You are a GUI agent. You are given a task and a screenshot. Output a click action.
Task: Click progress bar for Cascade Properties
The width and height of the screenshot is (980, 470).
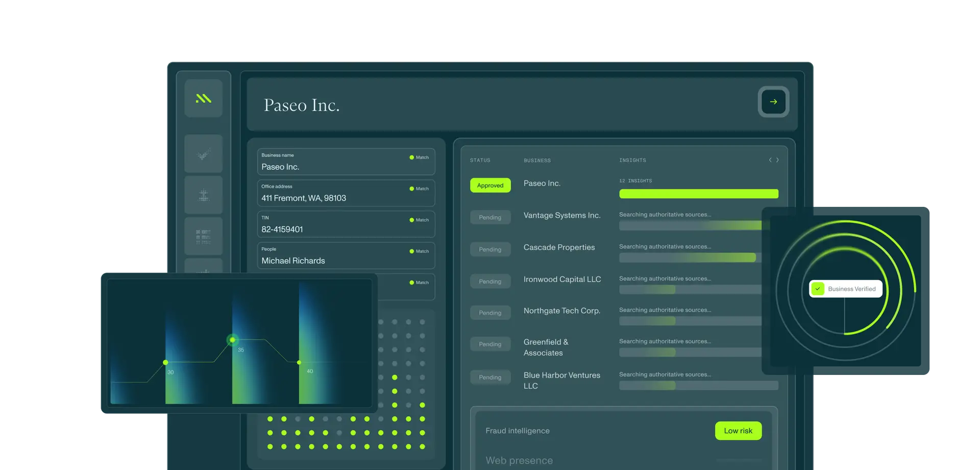(690, 257)
